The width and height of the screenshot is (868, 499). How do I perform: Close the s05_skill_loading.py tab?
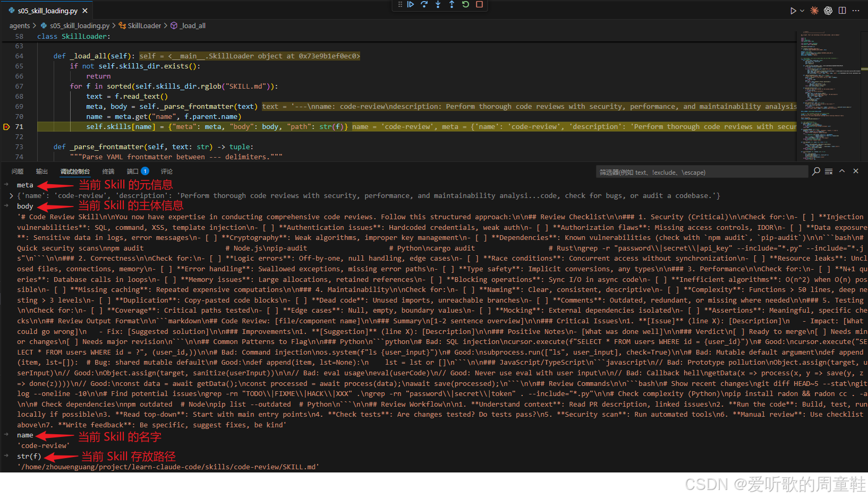(85, 11)
